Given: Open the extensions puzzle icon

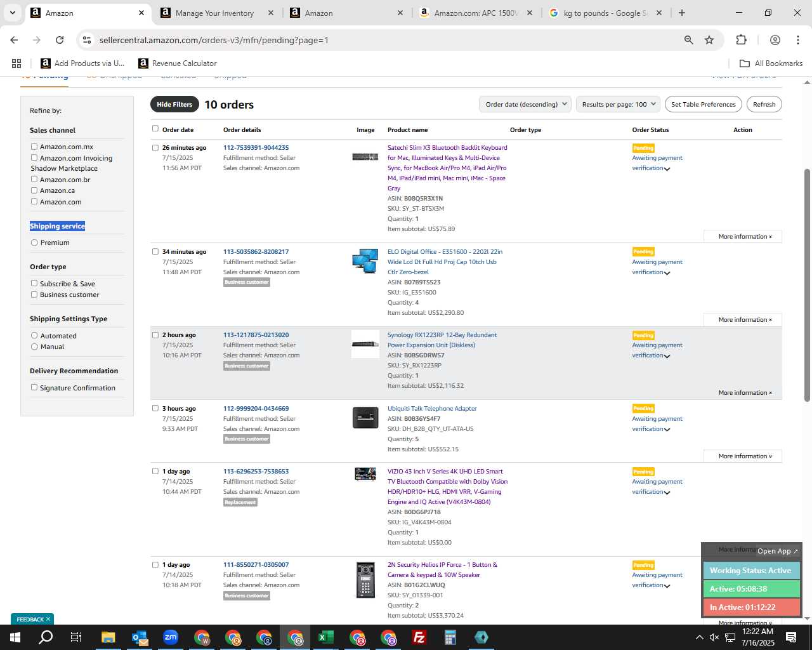Looking at the screenshot, I should (741, 40).
